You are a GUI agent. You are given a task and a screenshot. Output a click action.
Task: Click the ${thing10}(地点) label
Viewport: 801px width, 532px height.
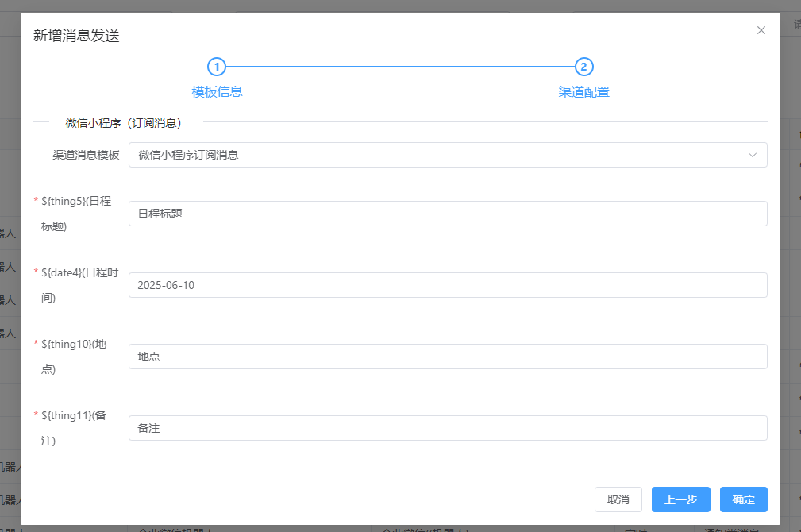click(74, 357)
